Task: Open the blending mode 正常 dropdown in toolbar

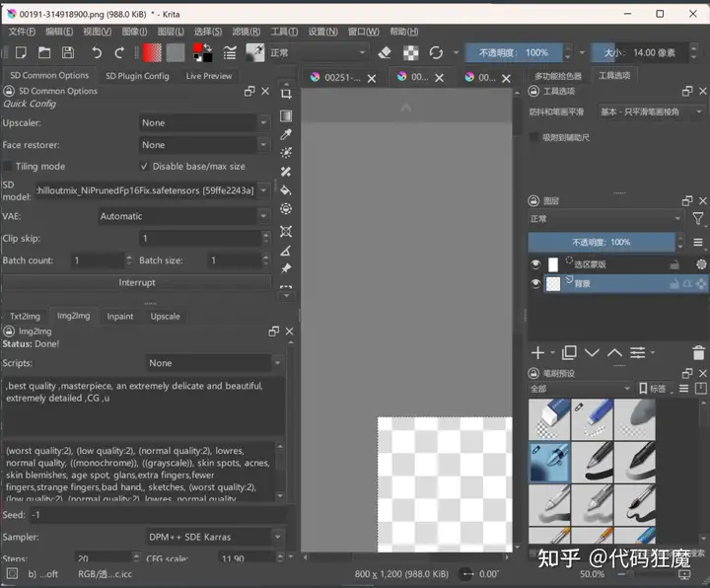Action: [x=318, y=53]
